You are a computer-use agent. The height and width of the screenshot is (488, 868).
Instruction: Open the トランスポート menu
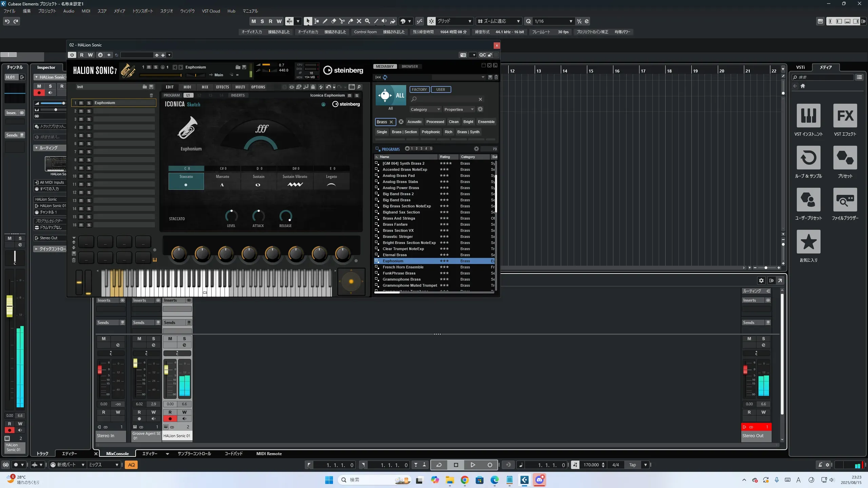(142, 11)
